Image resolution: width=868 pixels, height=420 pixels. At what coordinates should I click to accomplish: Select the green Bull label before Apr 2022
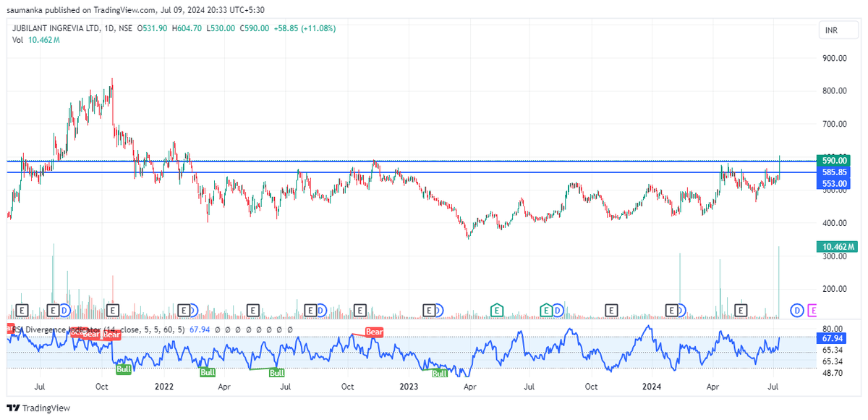coord(208,372)
